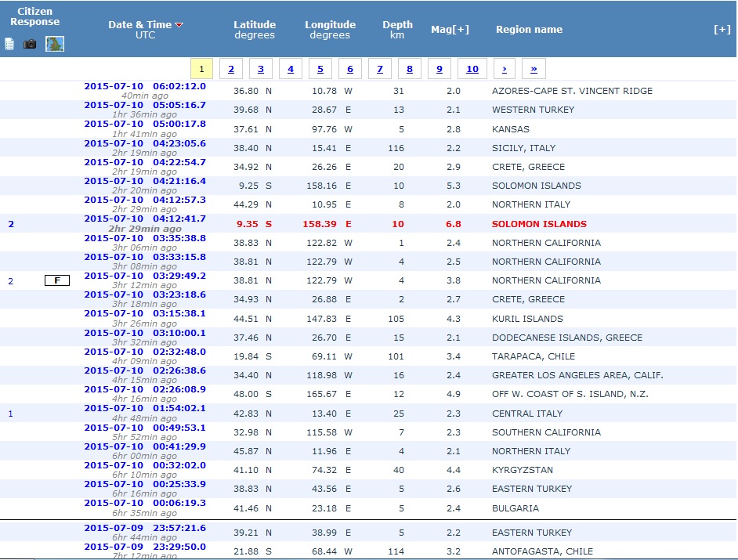Click the Region name column header

point(529,29)
